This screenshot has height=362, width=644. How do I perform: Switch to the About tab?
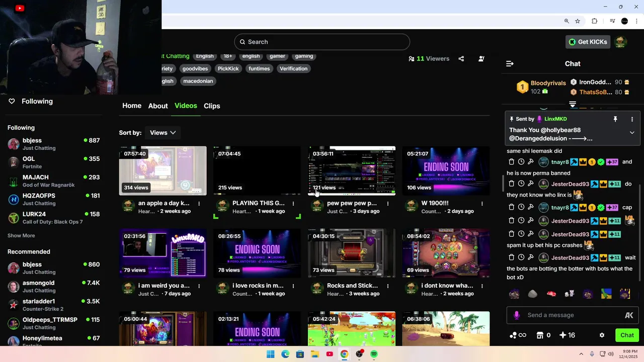[158, 106]
